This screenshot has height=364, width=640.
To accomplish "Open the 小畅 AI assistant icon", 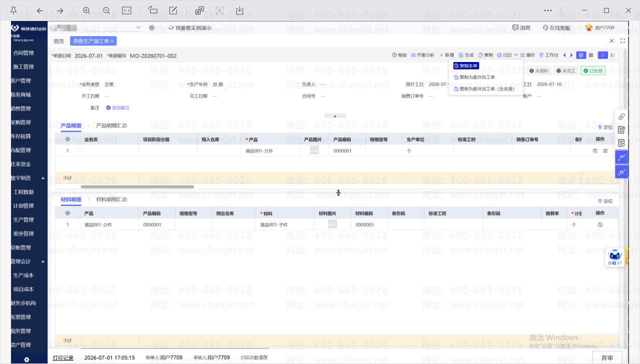I will click(x=614, y=257).
